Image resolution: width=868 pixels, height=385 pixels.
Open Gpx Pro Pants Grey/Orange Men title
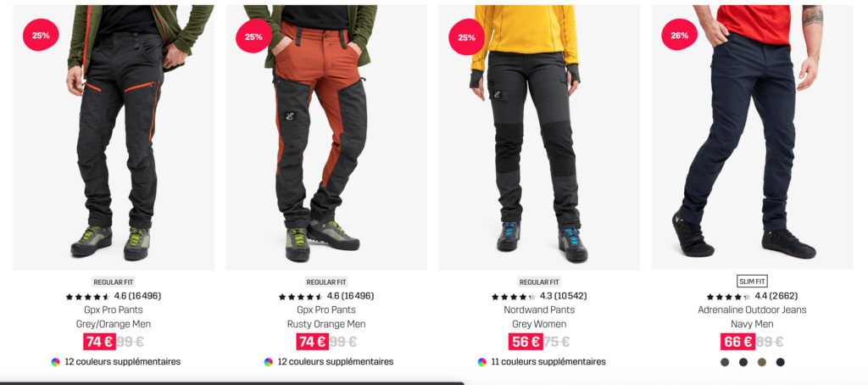point(114,317)
